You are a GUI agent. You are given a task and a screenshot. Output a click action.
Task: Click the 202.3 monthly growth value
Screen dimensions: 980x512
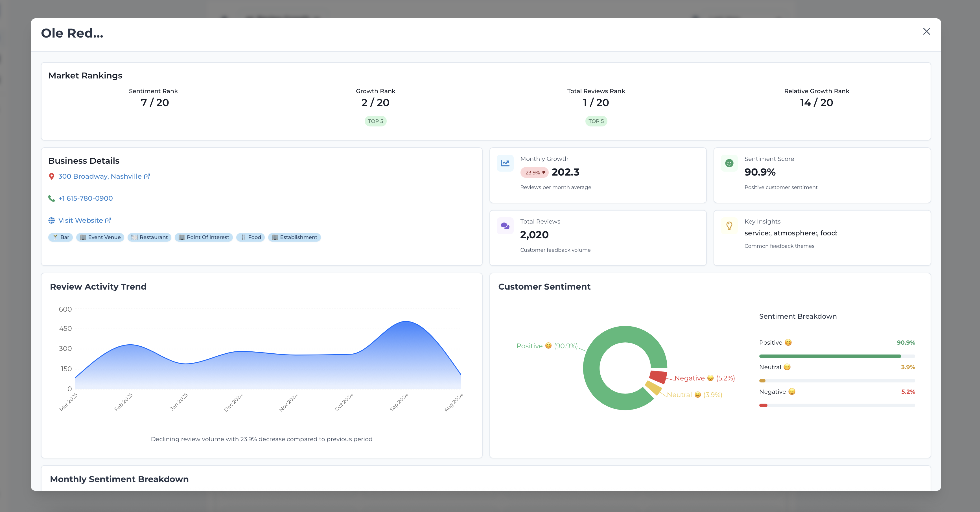click(565, 172)
